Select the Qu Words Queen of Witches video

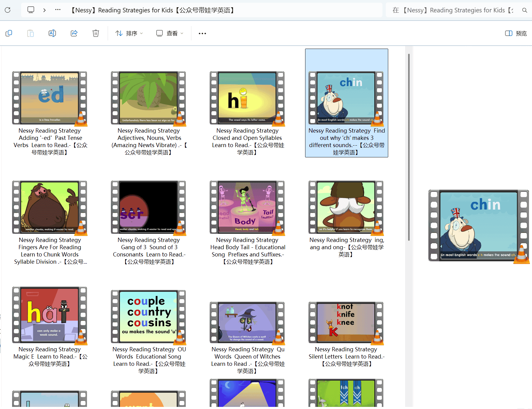coord(247,323)
